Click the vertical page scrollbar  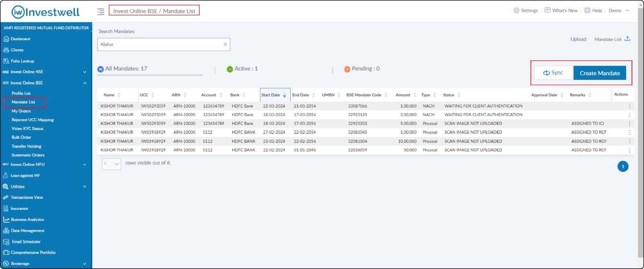point(641,133)
